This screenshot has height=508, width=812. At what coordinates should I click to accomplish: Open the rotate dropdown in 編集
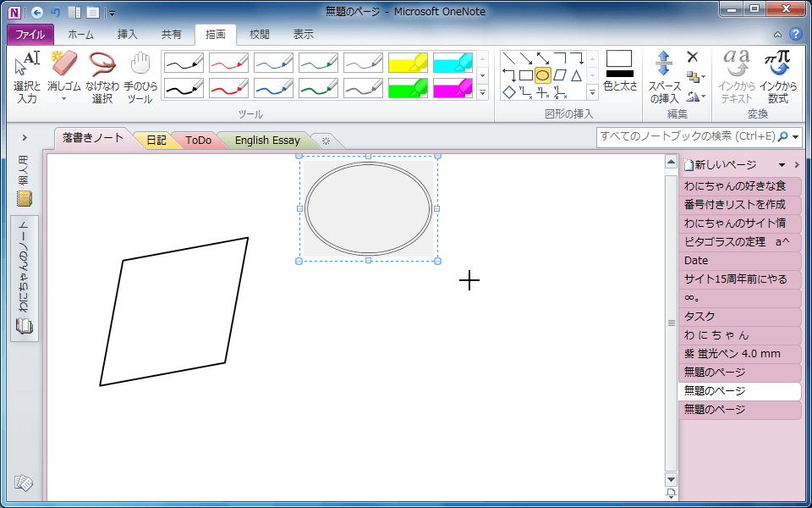click(695, 96)
